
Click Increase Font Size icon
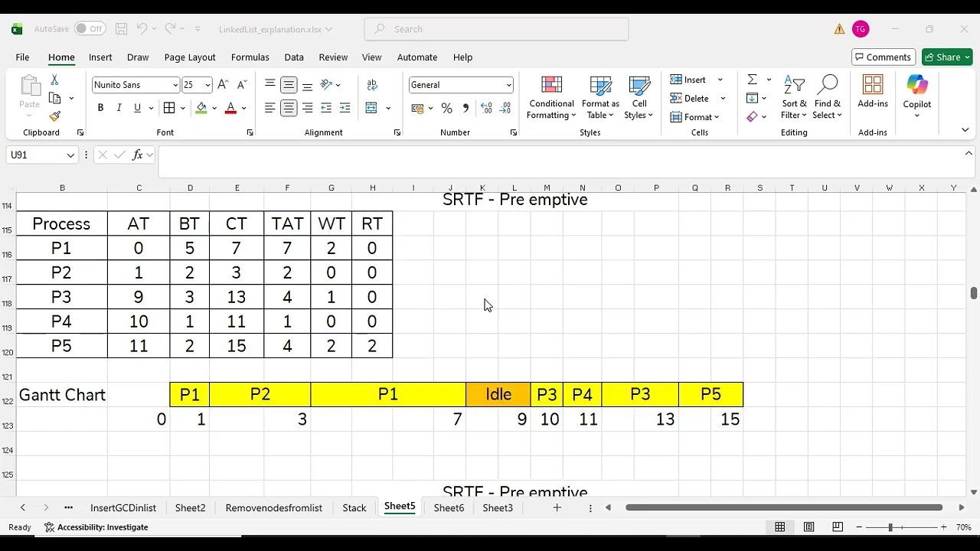pos(223,85)
